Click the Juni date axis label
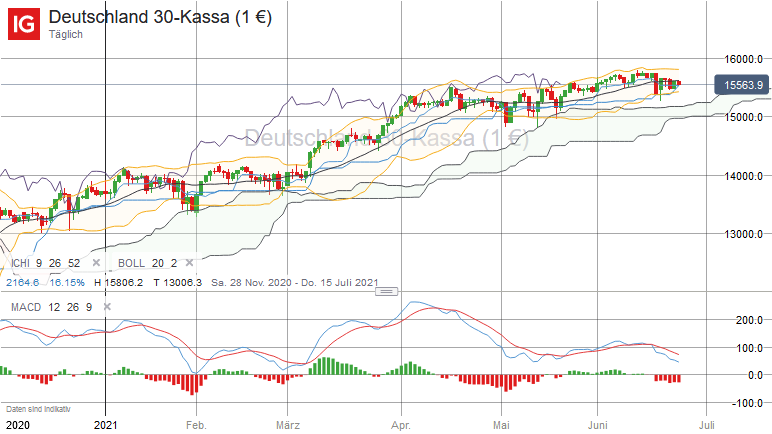 [598, 425]
